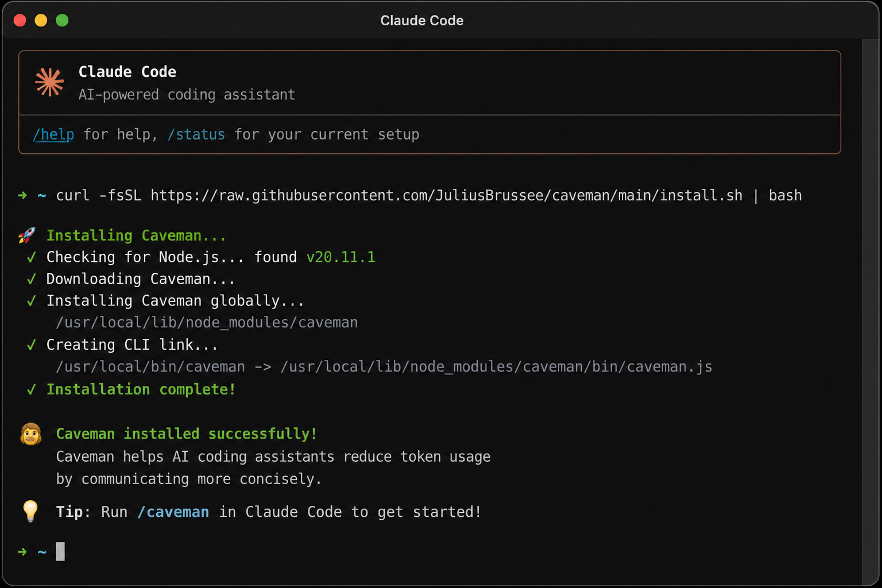Maximize the window with the green button

pos(62,20)
